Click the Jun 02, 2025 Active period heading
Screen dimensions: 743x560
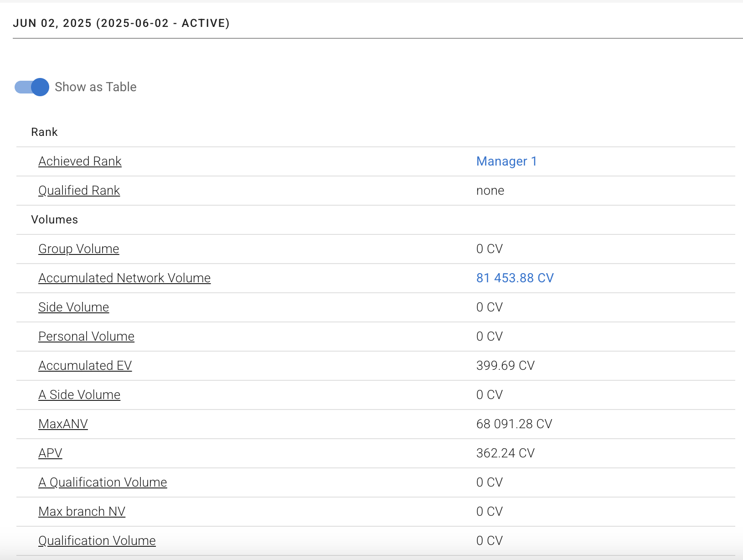point(121,23)
